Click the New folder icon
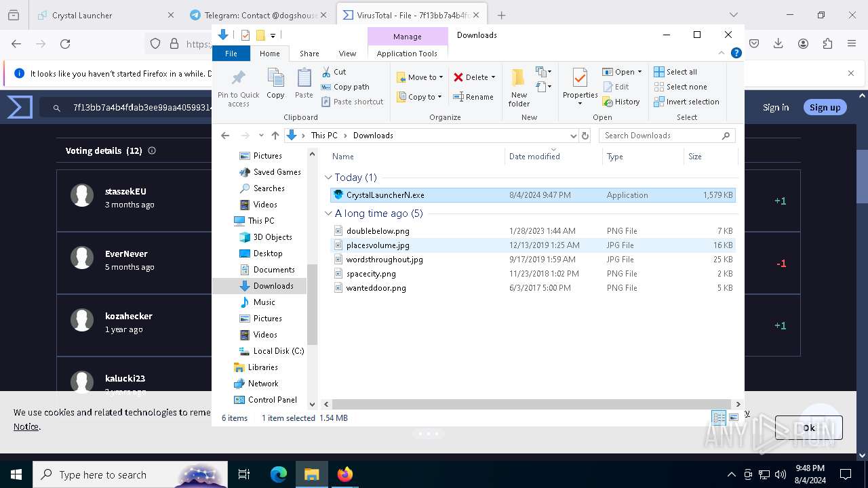The width and height of the screenshot is (868, 488). (519, 77)
